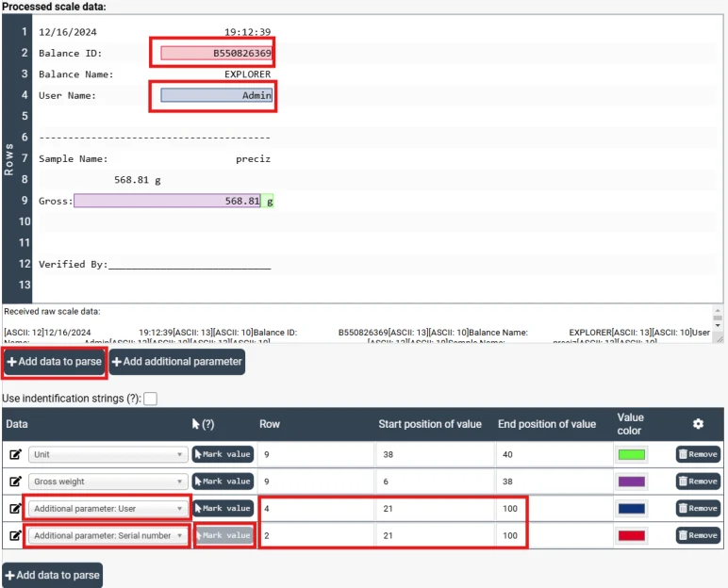Viewport: 728px width, 588px height.
Task: Click Row field of User parameter row
Action: [316, 508]
